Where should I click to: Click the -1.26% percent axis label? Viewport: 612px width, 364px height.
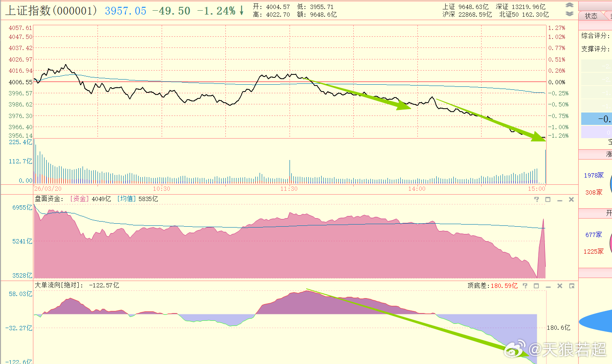559,136
